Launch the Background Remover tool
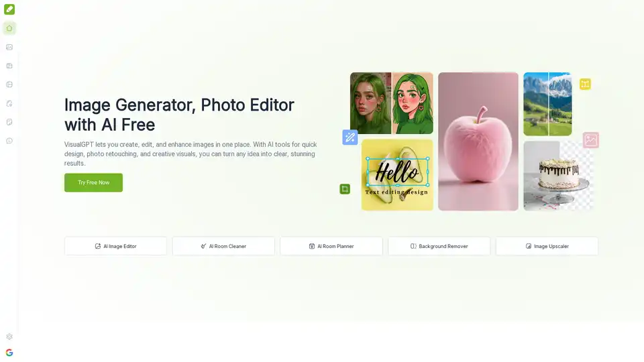Image resolution: width=644 pixels, height=362 pixels. click(x=439, y=246)
